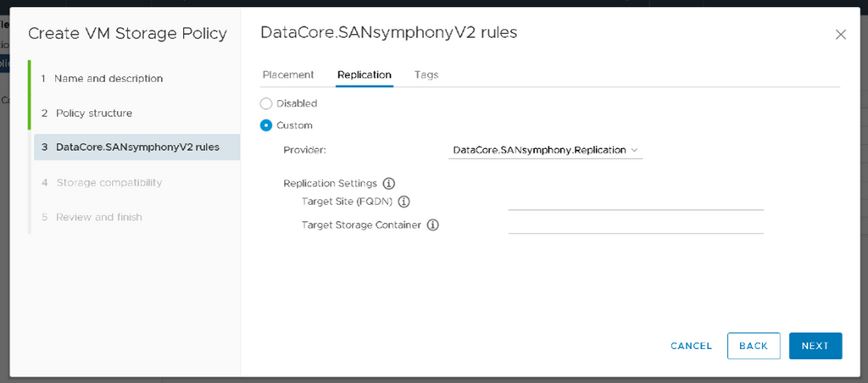Click the info icon next to Target Site (FQDN)
The width and height of the screenshot is (868, 383).
point(403,202)
